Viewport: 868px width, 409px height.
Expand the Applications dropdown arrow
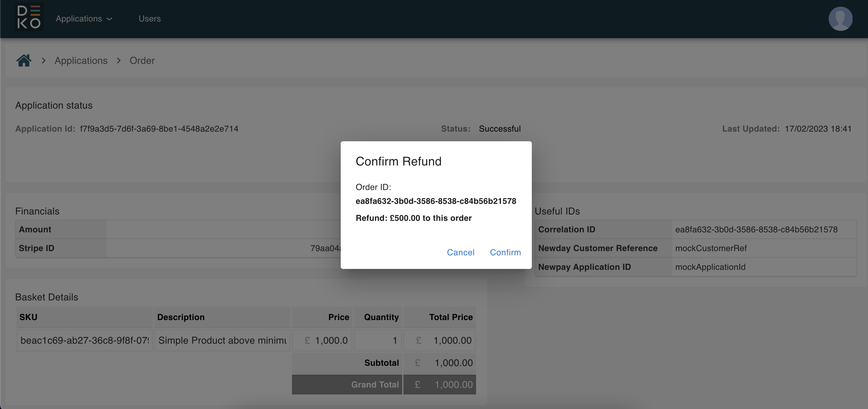point(110,19)
